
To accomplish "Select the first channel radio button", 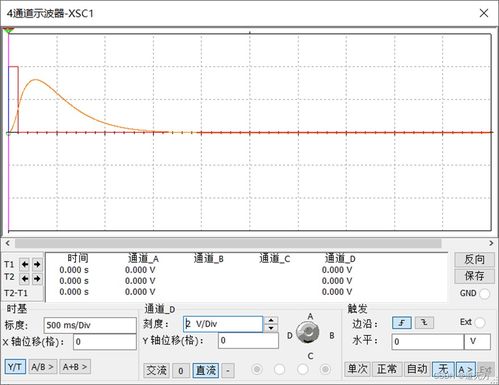I will coord(257,369).
